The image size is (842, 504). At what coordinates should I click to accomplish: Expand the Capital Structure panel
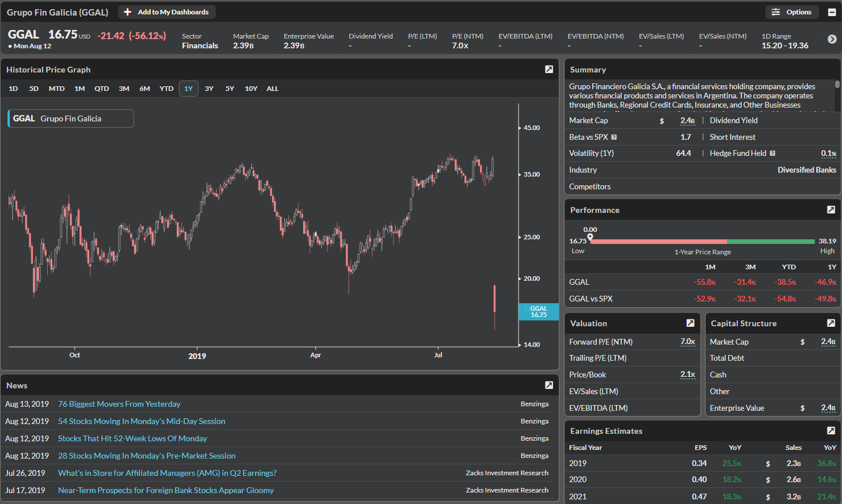click(x=830, y=323)
